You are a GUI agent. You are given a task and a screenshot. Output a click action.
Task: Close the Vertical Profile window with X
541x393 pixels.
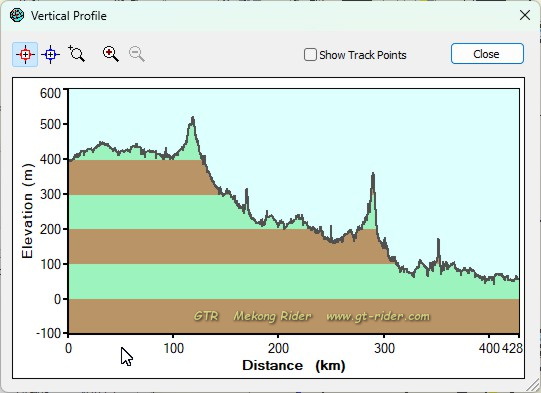tap(525, 15)
